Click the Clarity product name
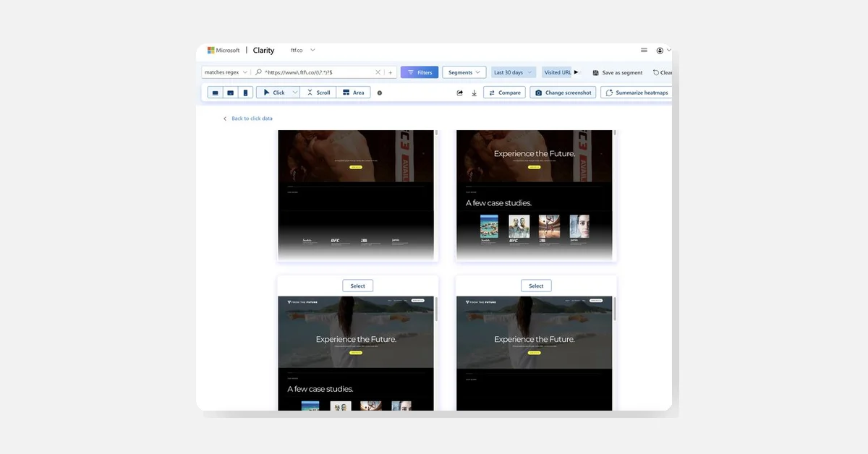The image size is (868, 454). (x=263, y=51)
